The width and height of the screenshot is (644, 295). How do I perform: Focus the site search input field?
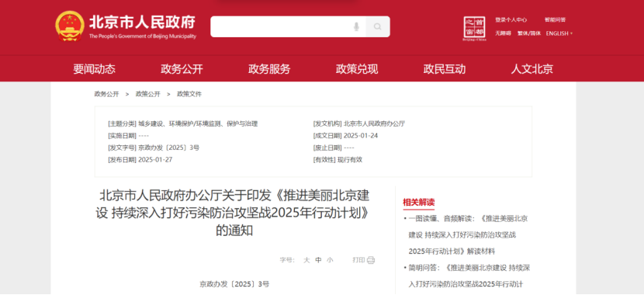tap(289, 26)
